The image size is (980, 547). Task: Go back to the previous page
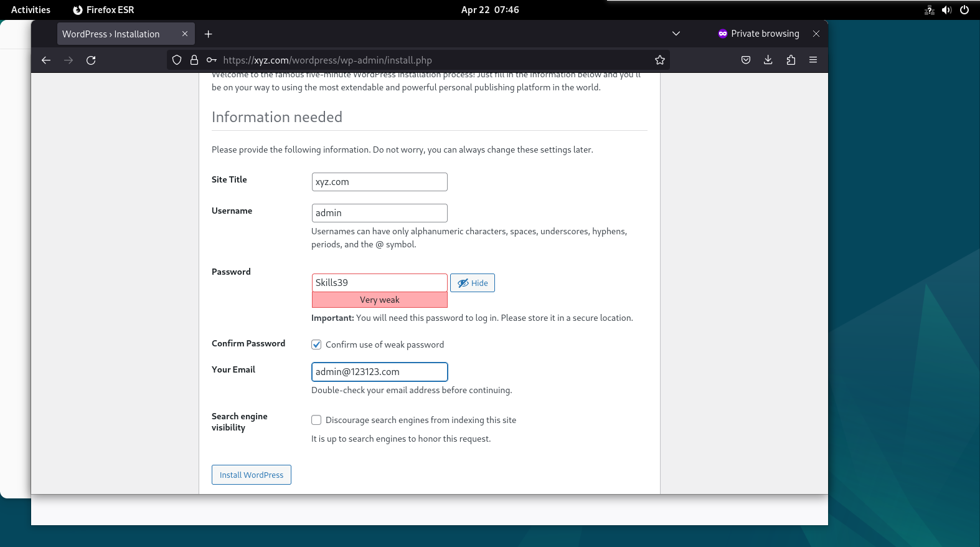[46, 60]
